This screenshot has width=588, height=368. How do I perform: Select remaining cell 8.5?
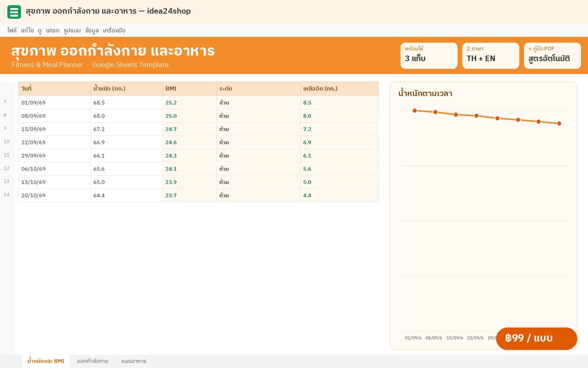(x=340, y=103)
